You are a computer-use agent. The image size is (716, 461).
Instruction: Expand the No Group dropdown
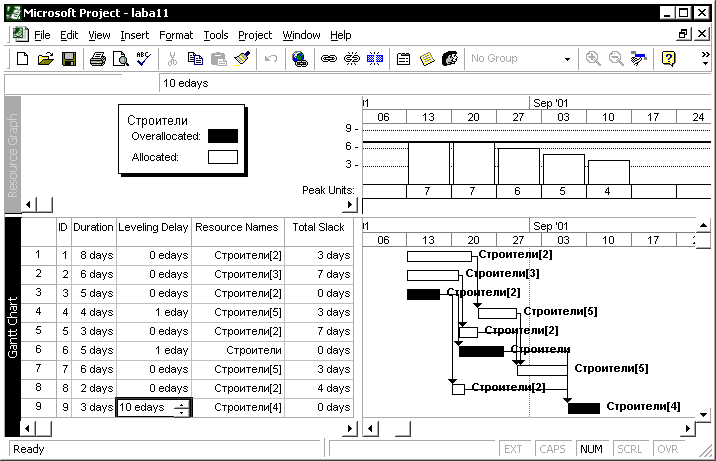point(567,59)
